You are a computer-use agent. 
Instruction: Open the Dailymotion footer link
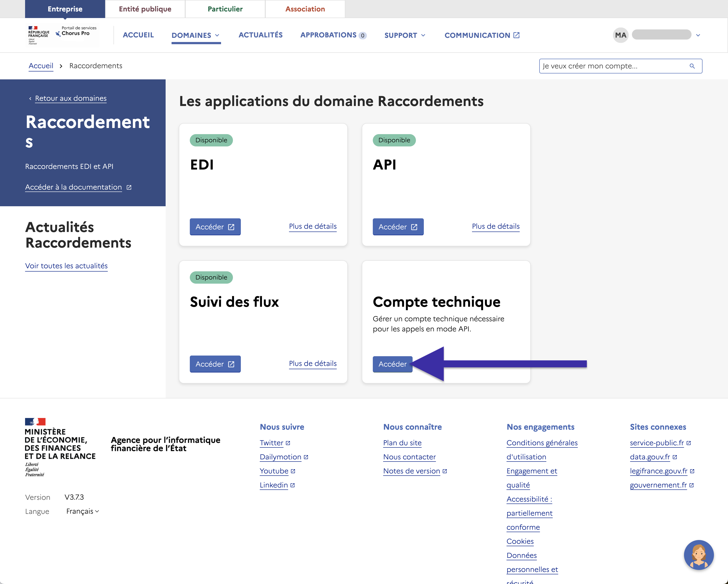(281, 457)
